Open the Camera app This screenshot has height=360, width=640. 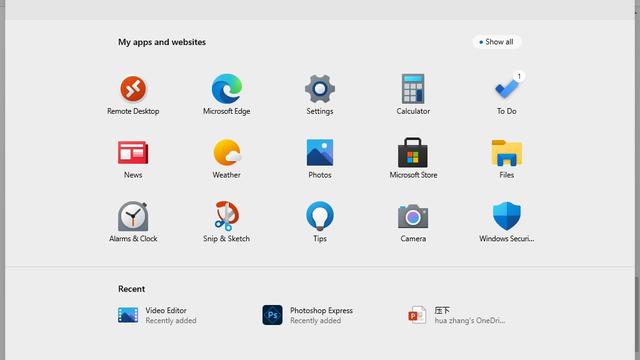(x=413, y=222)
